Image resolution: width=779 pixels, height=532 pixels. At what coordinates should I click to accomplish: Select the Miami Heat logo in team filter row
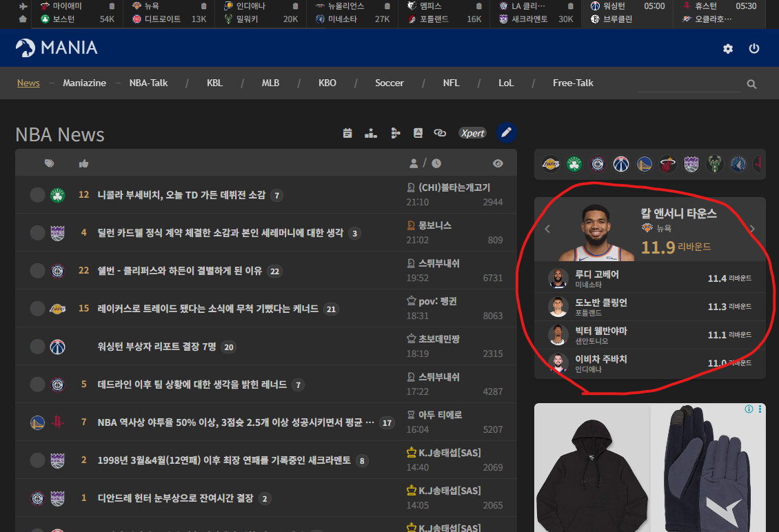(x=667, y=164)
